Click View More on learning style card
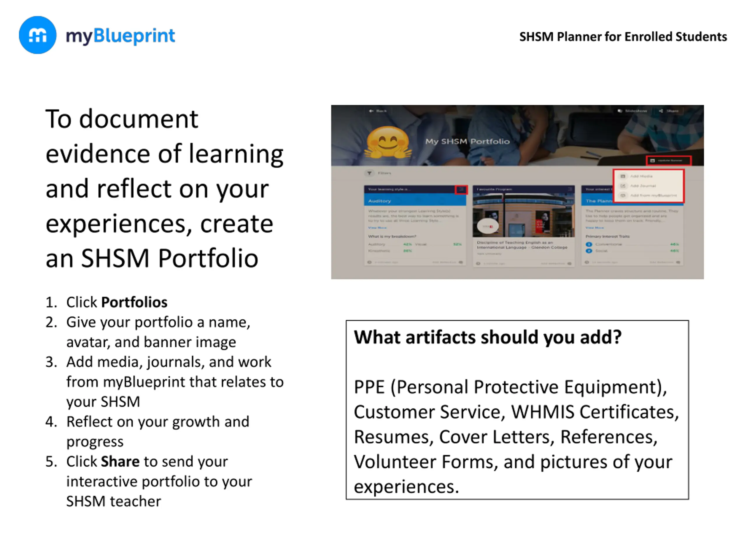The width and height of the screenshot is (747, 560). point(377,228)
